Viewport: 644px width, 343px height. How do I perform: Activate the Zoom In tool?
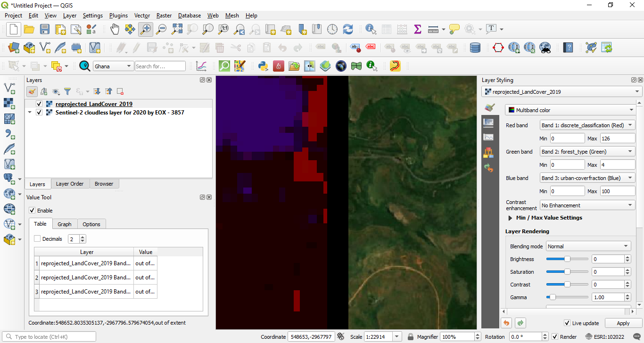click(145, 29)
